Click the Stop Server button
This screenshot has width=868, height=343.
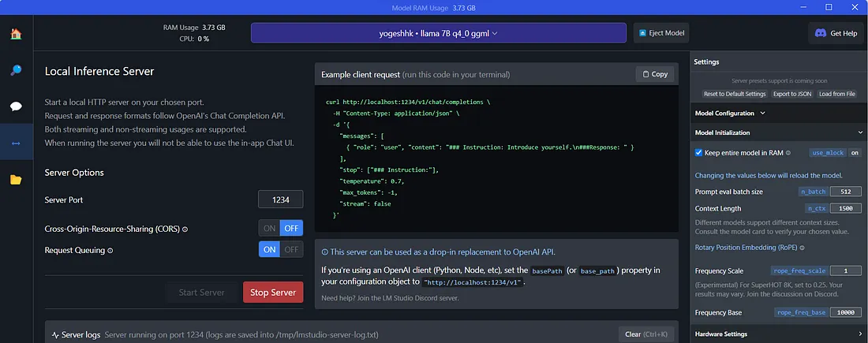pyautogui.click(x=273, y=292)
